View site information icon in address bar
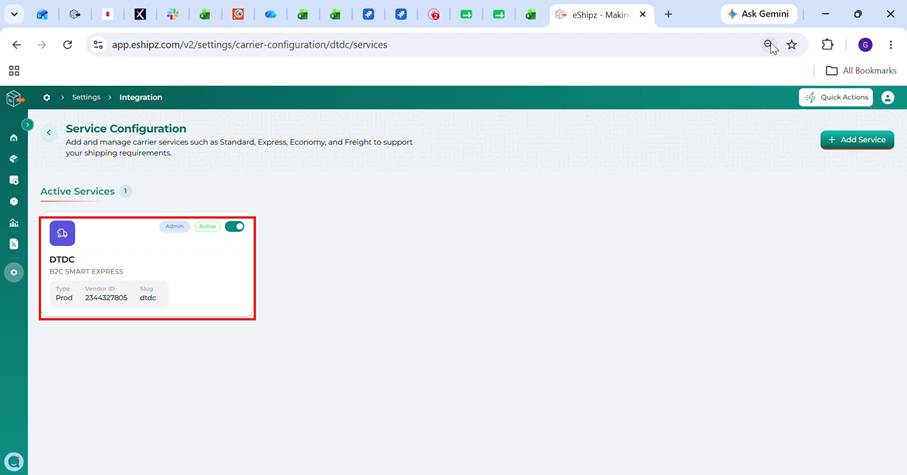The image size is (907, 475). coord(98,45)
